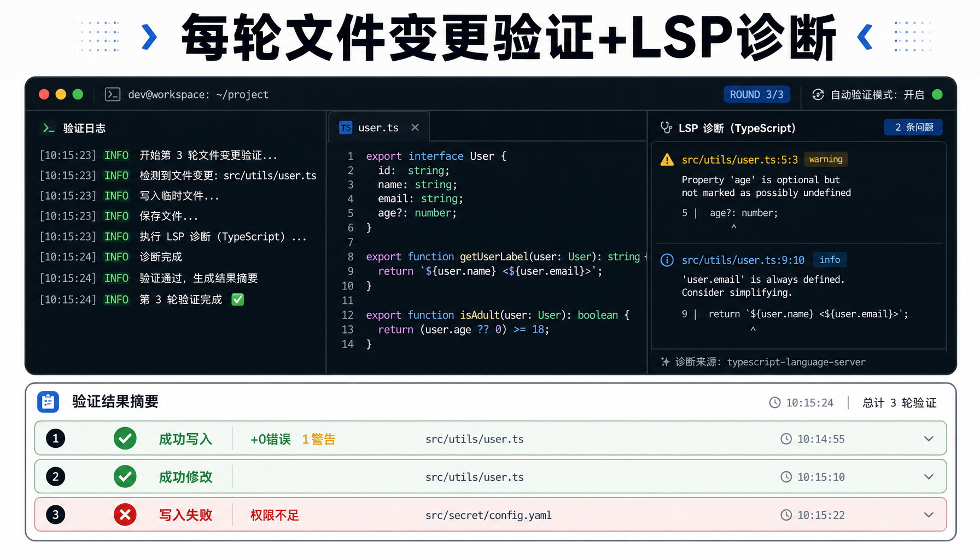Close the user.ts tab
This screenshot has height=560, width=980.
tap(415, 127)
